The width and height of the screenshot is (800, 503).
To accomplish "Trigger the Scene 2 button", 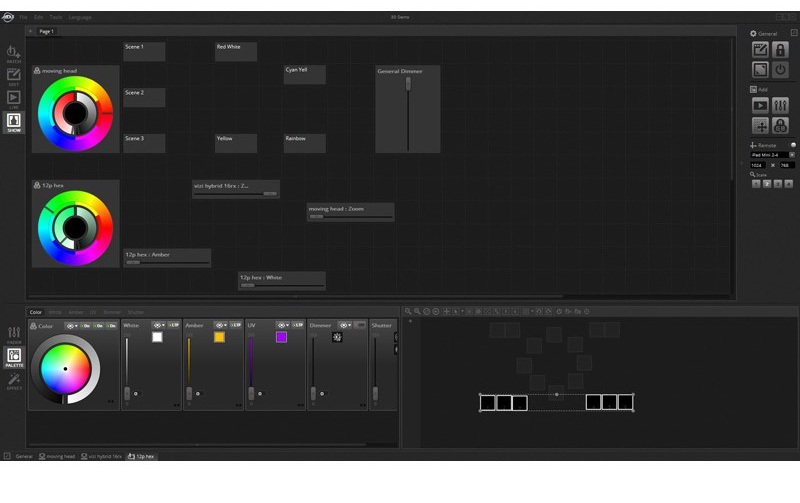I will [x=144, y=98].
